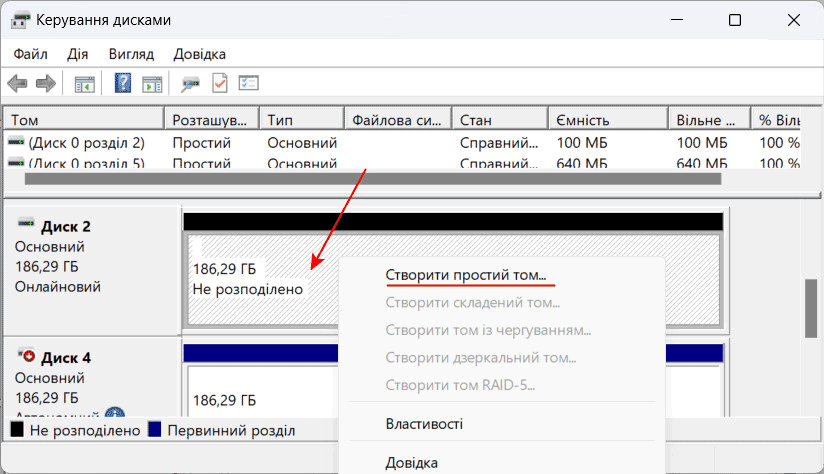The image size is (824, 474).
Task: Click the Forward arrow toolbar icon
Action: (45, 83)
